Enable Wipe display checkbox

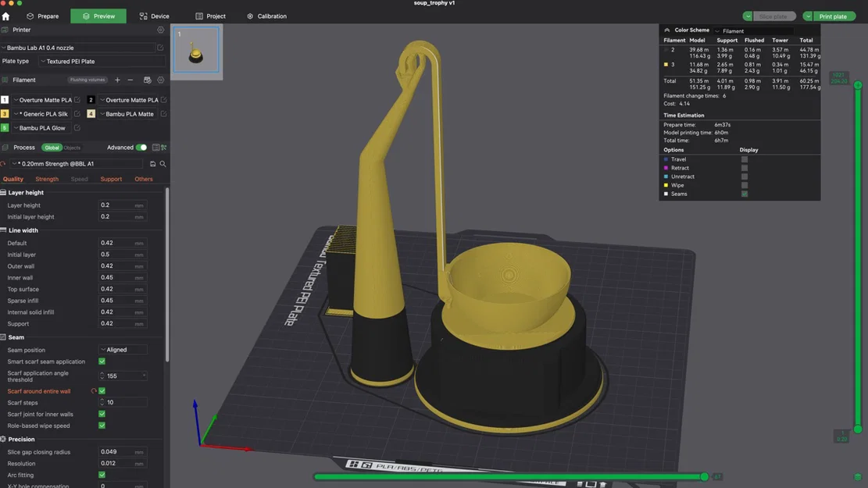(x=745, y=185)
